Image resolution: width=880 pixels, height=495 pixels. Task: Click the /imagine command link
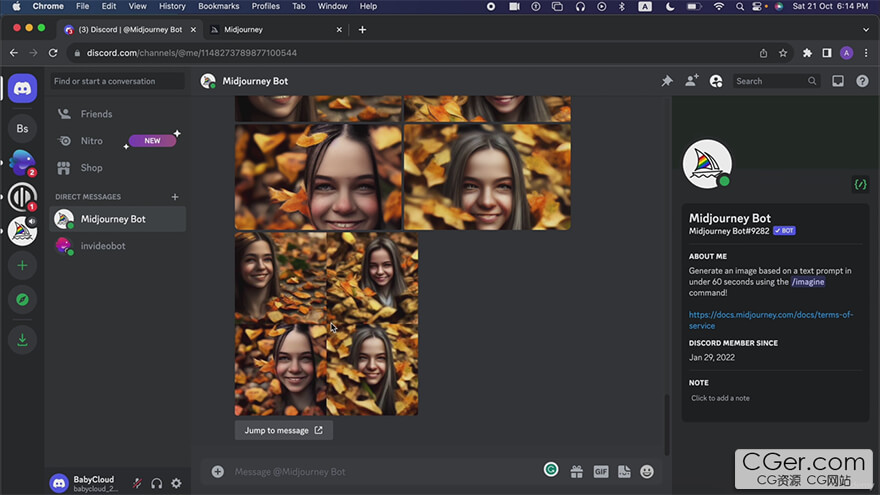coord(808,282)
